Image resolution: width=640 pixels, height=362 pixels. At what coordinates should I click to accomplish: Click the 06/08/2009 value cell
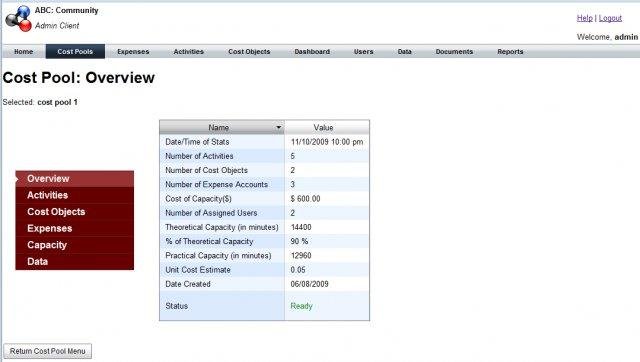click(327, 284)
